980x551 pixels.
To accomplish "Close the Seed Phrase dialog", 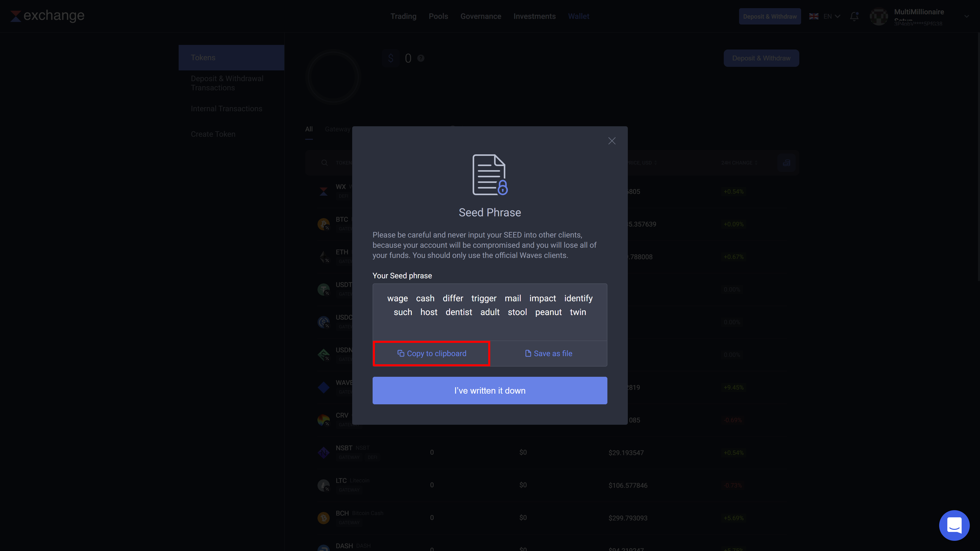I will coord(612,141).
